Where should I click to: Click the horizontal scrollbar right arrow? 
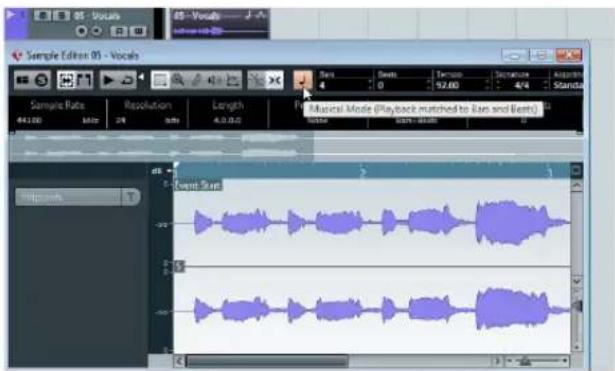tap(497, 361)
